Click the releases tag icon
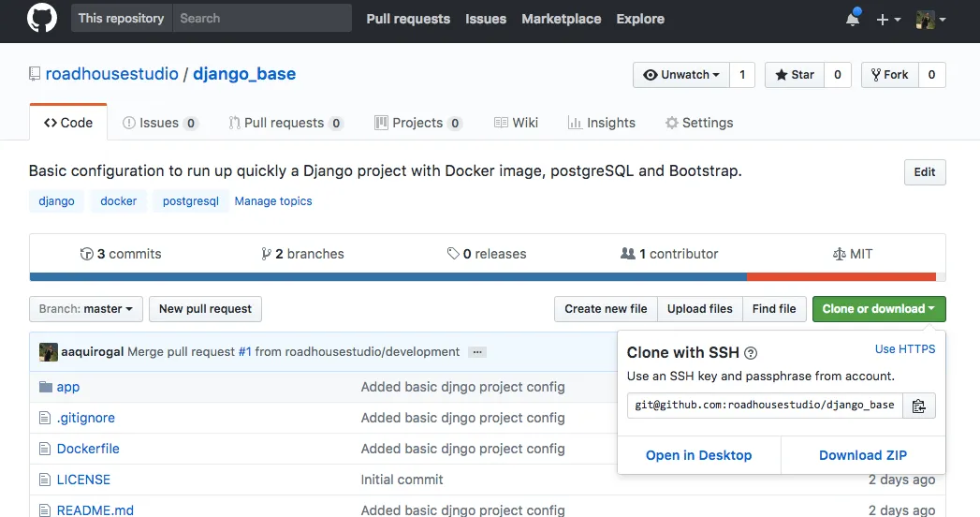This screenshot has height=517, width=980. [x=453, y=254]
